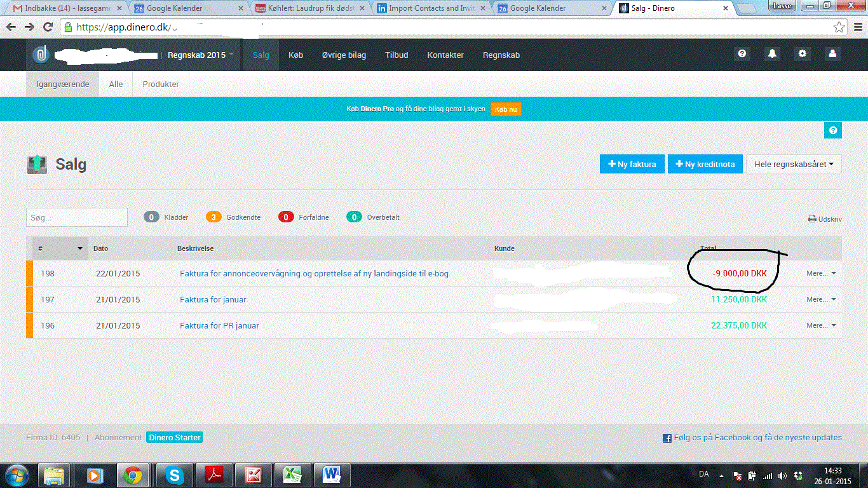This screenshot has height=488, width=868.
Task: Filter by Forfaldne status badge
Action: point(286,217)
